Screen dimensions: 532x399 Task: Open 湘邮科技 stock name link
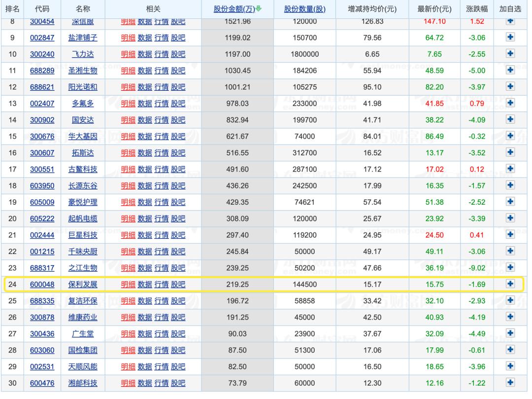click(x=83, y=383)
